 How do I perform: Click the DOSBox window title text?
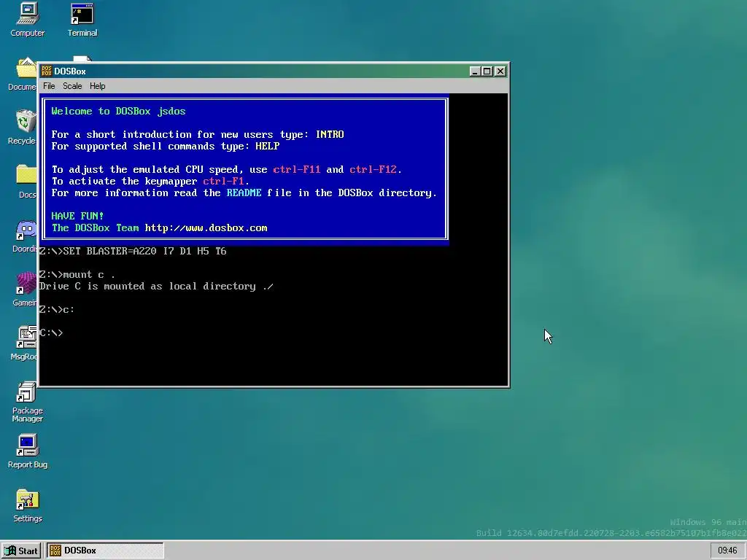point(70,71)
